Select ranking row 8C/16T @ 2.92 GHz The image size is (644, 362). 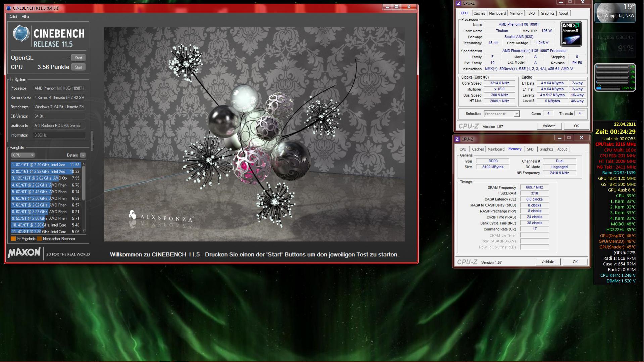[46, 171]
